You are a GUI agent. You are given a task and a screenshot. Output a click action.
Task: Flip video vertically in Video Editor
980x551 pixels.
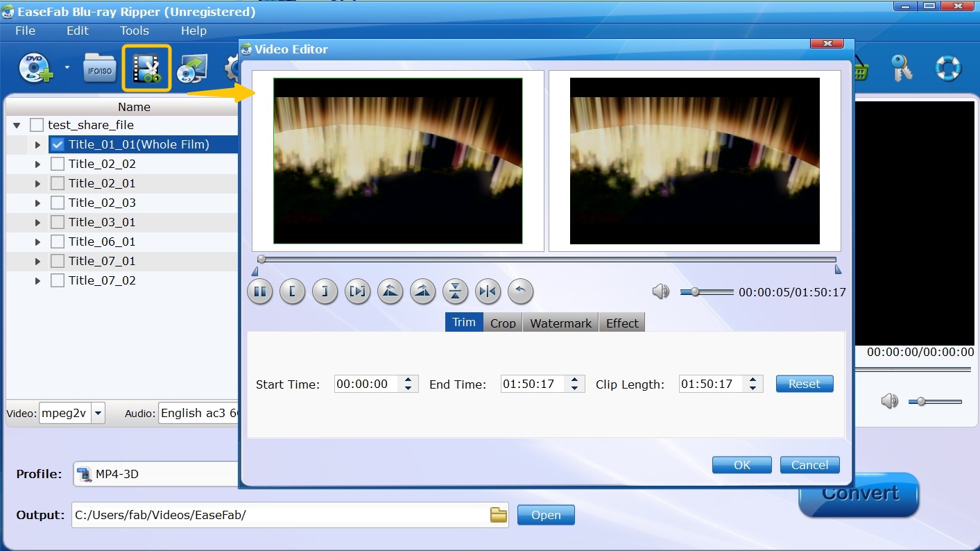tap(455, 291)
